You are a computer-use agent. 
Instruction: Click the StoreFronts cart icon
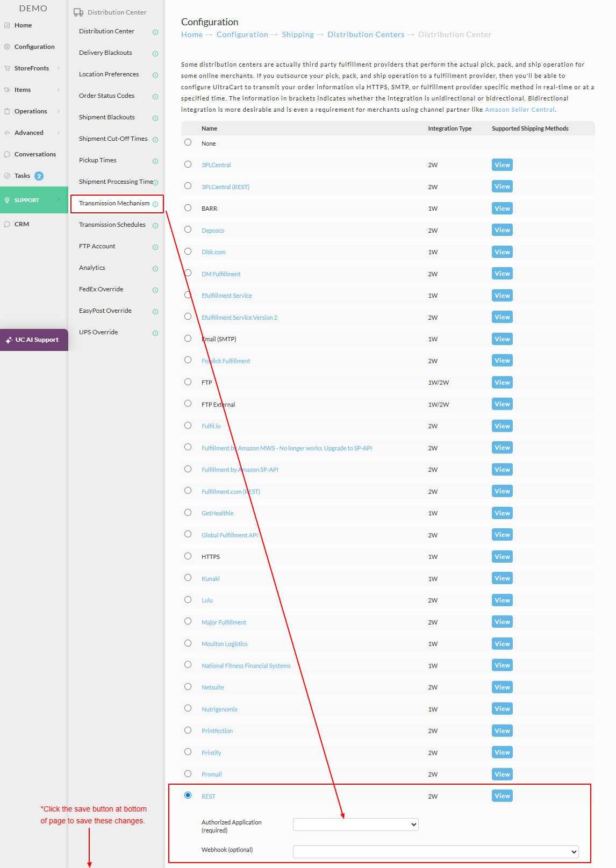pyautogui.click(x=7, y=68)
